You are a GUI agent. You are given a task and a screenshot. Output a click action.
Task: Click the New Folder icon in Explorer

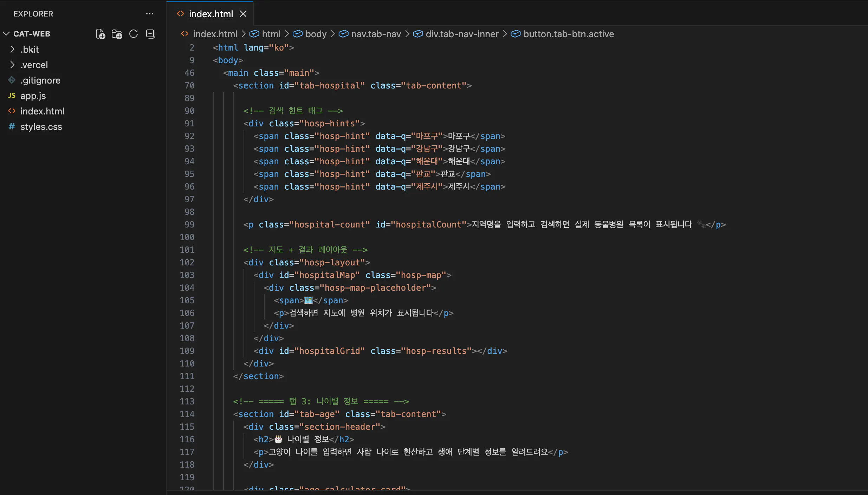click(x=117, y=34)
